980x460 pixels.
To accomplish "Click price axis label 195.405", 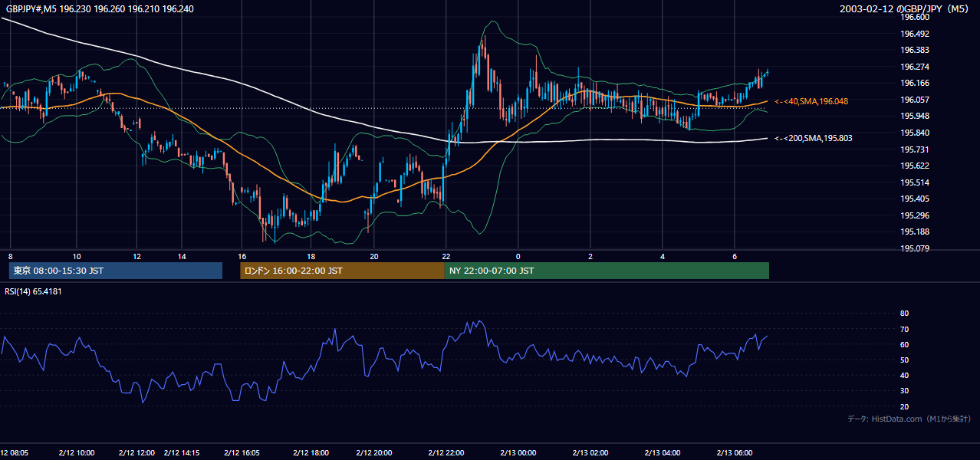I will (914, 199).
